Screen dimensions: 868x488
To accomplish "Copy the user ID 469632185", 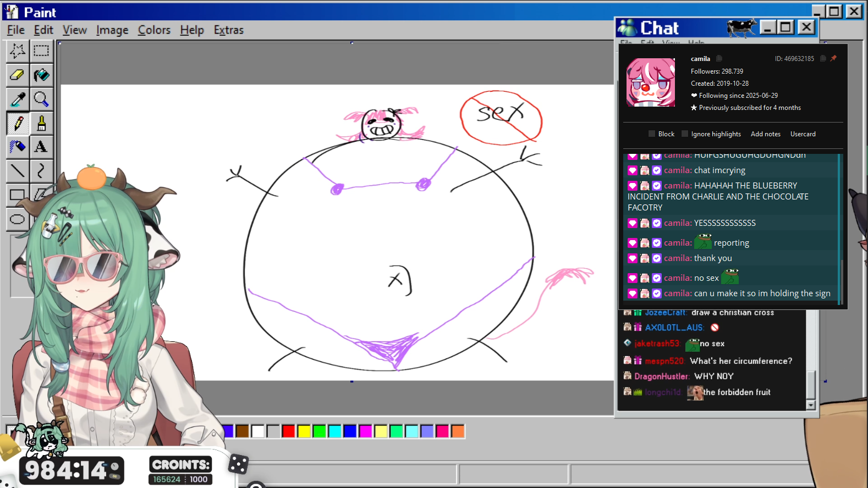I will [x=823, y=58].
